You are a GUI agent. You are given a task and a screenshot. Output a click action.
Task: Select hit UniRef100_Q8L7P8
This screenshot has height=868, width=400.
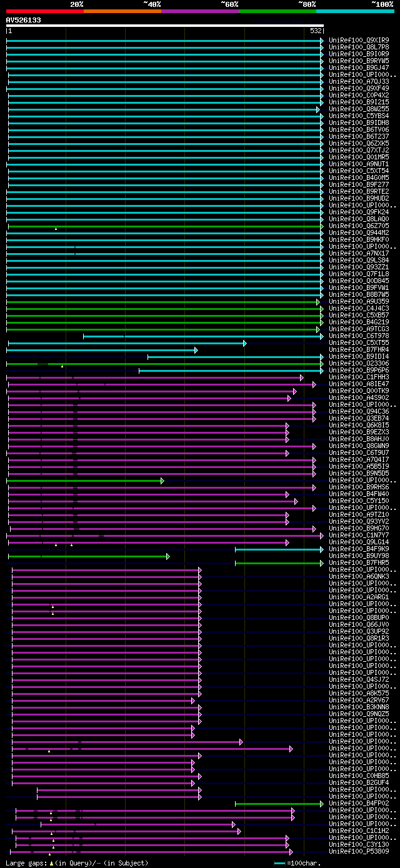coord(359,47)
